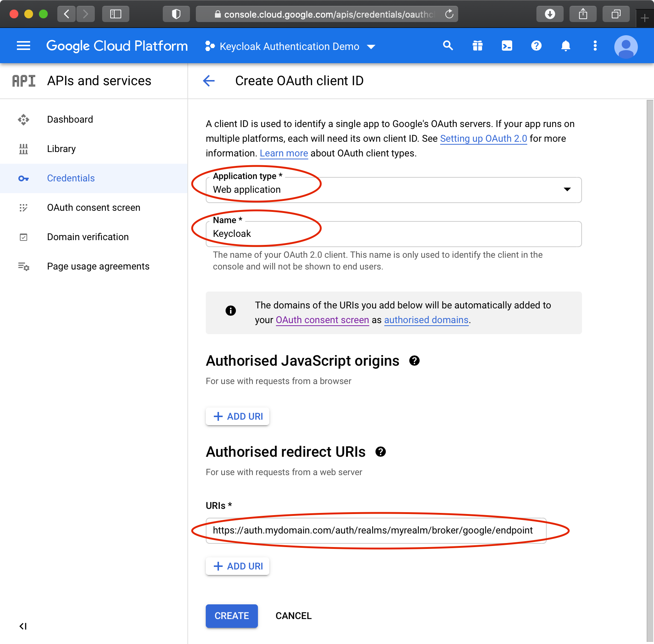Open the navigation hamburger menu

23,46
